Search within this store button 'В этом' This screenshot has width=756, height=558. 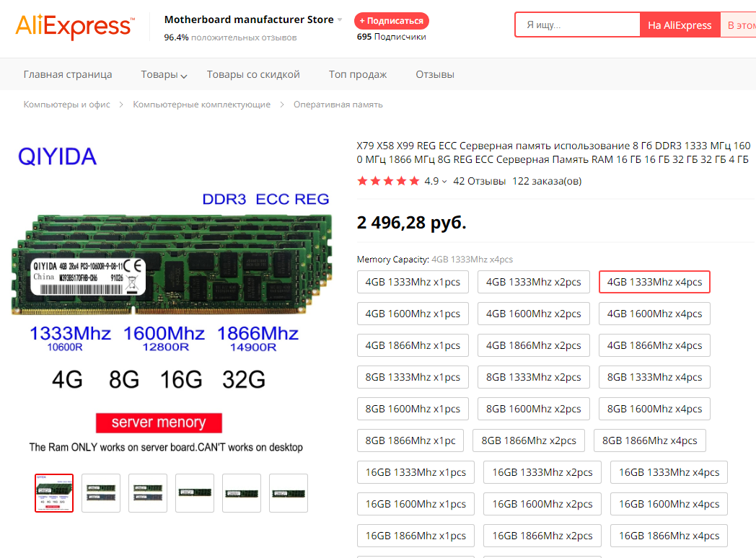[x=739, y=25]
